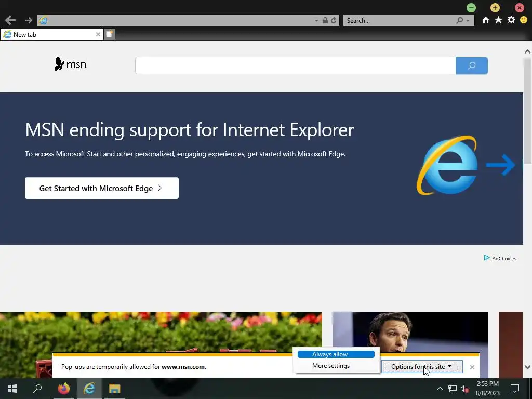Close window with red X button
Image resolution: width=532 pixels, height=399 pixels.
[x=519, y=7]
